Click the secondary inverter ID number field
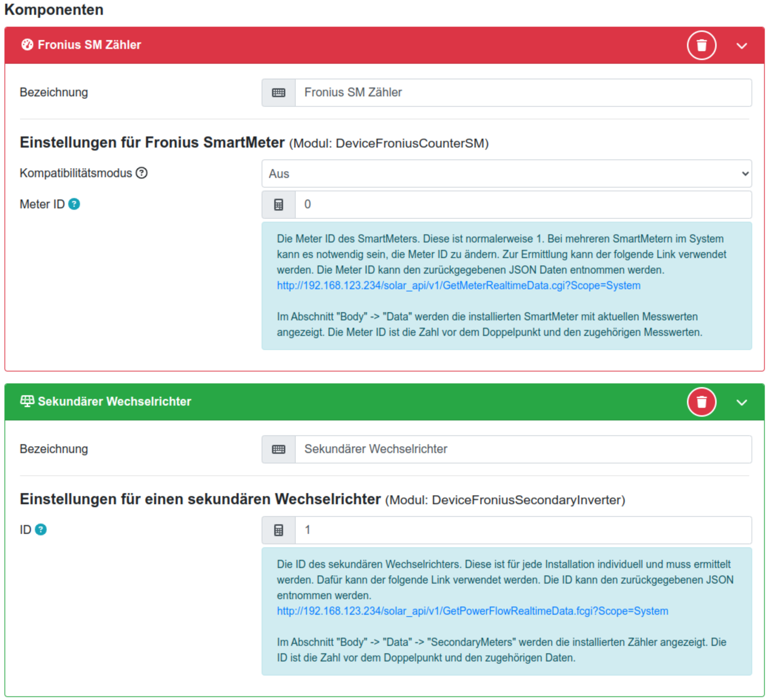This screenshot has width=770, height=700. [523, 530]
